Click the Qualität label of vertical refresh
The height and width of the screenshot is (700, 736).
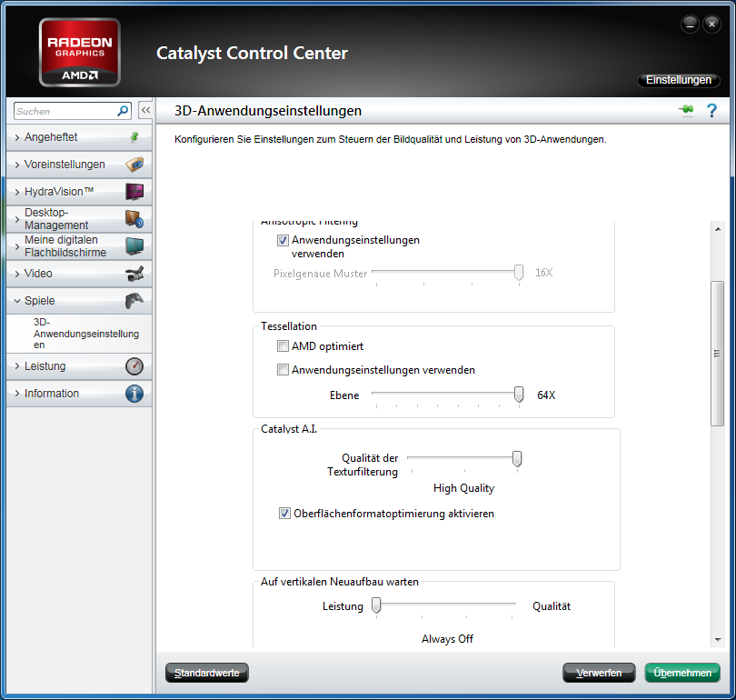[552, 606]
